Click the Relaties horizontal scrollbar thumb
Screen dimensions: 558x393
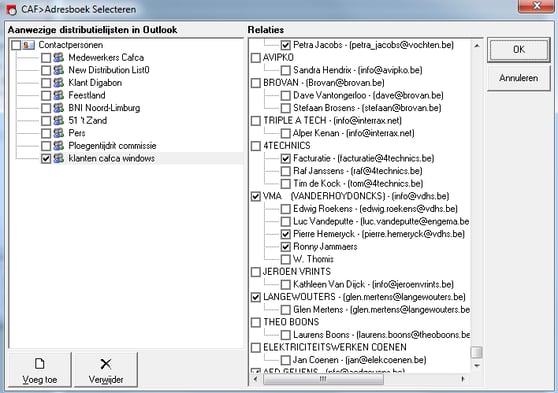pyautogui.click(x=323, y=379)
